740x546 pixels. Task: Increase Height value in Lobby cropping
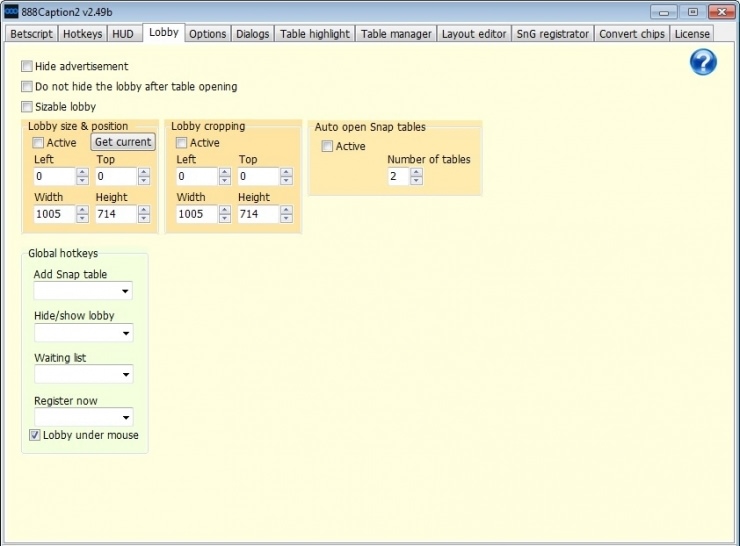[286, 210]
